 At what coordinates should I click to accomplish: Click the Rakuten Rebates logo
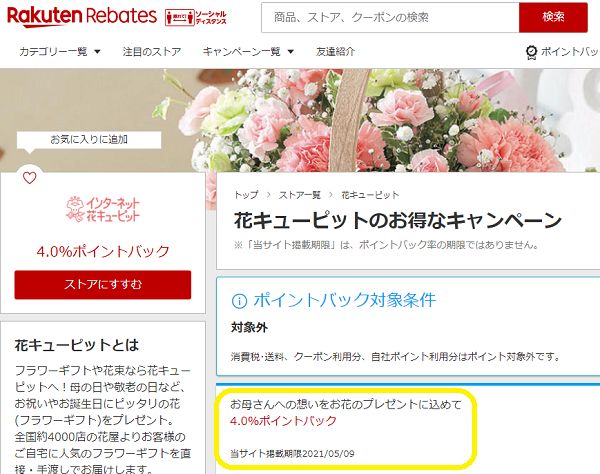[x=82, y=16]
